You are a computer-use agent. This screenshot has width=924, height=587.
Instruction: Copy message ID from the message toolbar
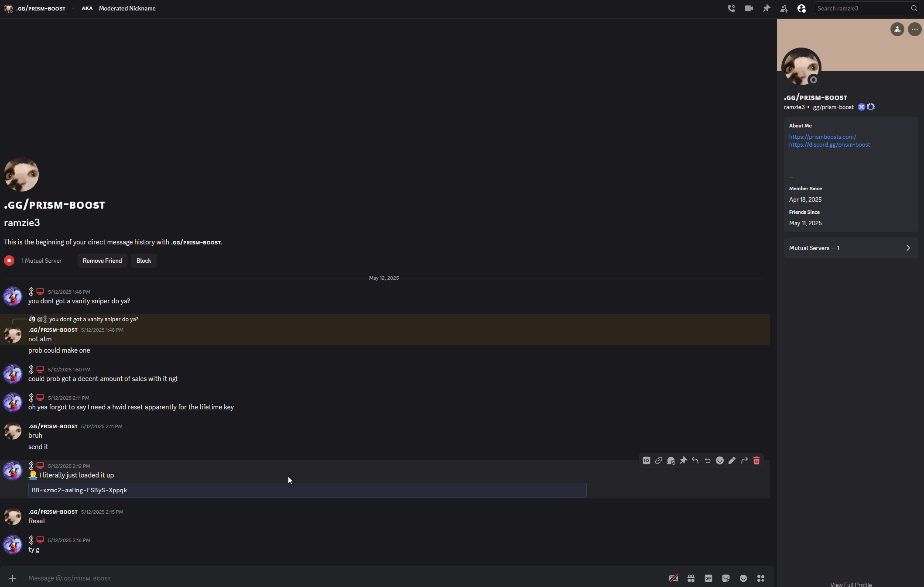coord(647,460)
